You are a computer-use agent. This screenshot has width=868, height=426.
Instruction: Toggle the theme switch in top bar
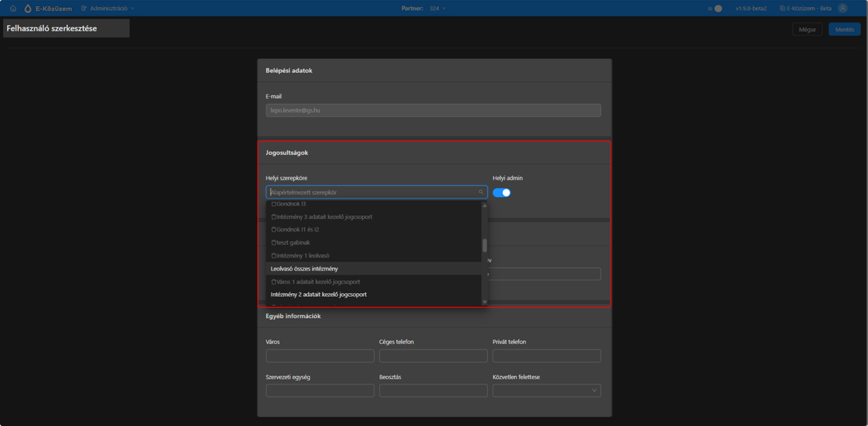pyautogui.click(x=716, y=8)
